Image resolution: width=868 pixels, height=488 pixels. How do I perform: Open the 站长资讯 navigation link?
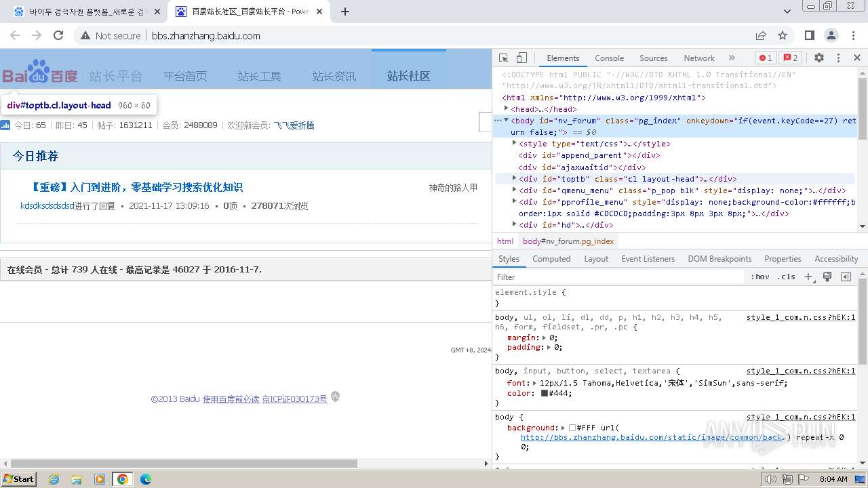coord(334,76)
